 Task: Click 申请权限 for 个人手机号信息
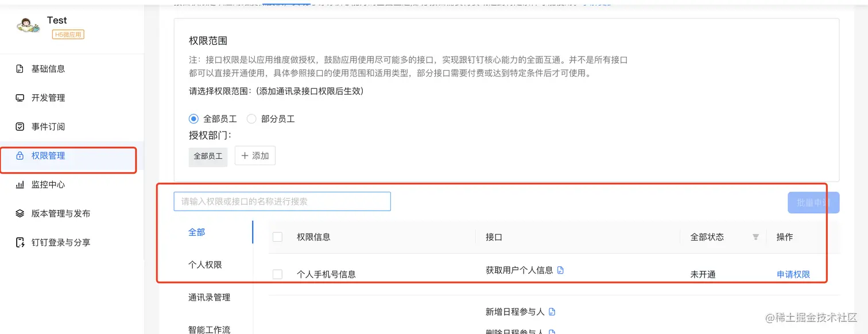793,274
